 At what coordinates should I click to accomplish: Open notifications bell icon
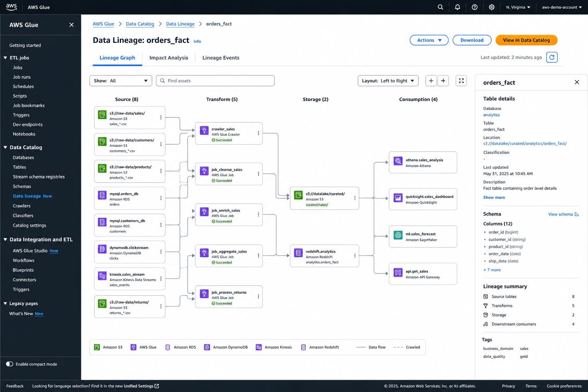pyautogui.click(x=457, y=7)
